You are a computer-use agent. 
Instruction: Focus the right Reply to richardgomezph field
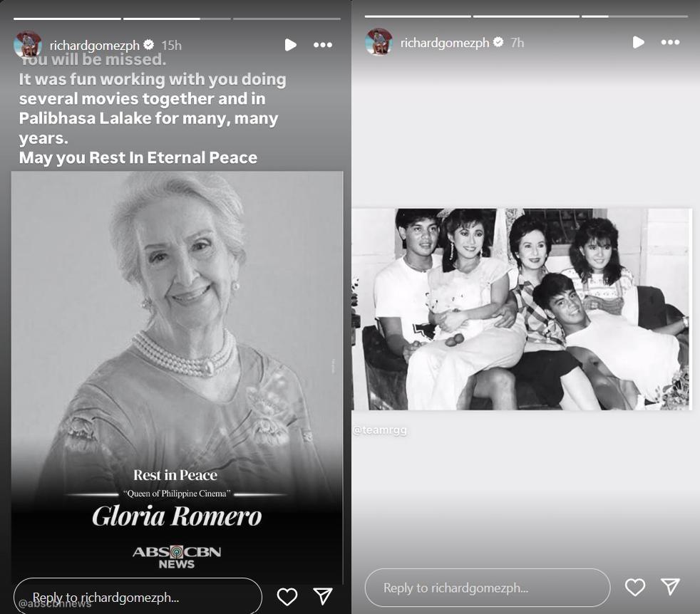[488, 588]
